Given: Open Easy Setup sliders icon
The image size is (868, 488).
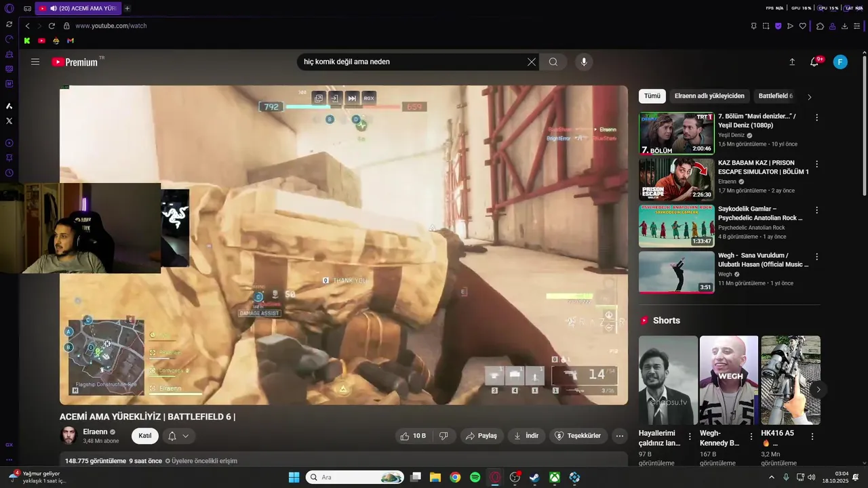Looking at the screenshot, I should point(857,26).
